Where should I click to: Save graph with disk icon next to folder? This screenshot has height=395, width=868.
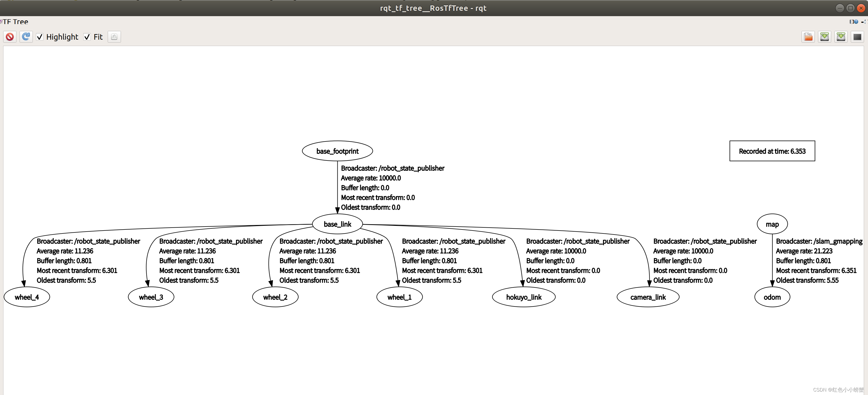tap(825, 37)
